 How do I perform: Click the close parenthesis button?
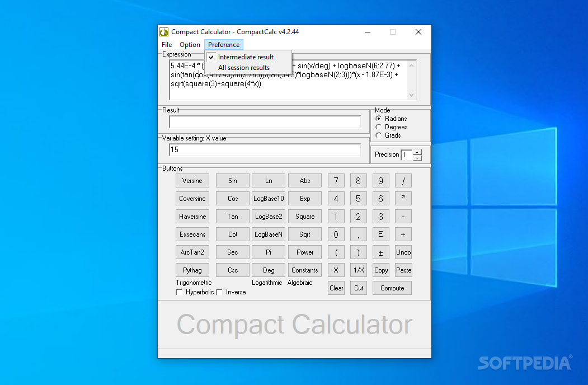[359, 252]
